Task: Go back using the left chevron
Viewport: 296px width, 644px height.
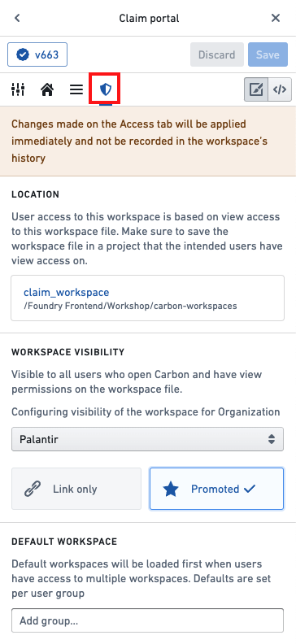Action: pos(17,18)
